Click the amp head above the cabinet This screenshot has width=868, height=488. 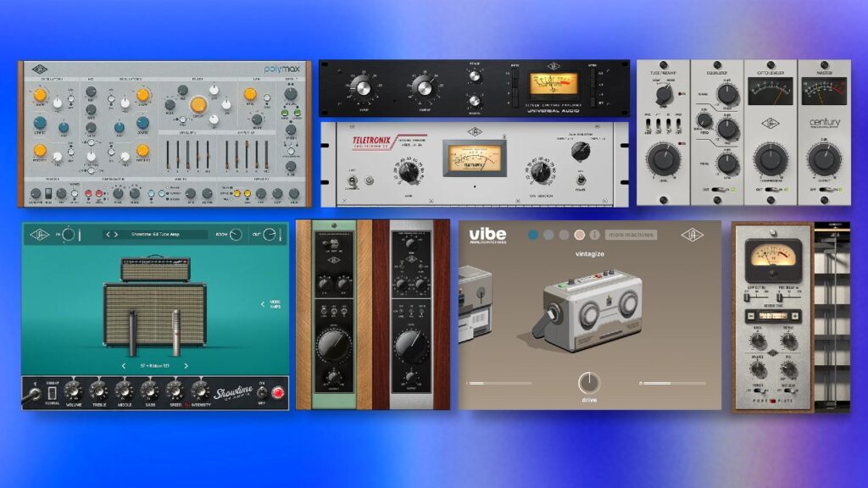pyautogui.click(x=154, y=269)
